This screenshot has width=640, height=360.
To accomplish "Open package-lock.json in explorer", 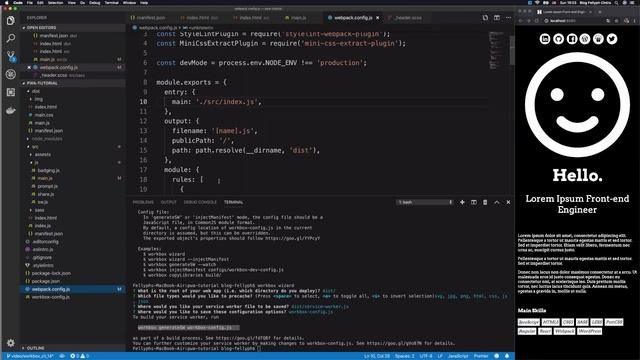I will (51, 273).
